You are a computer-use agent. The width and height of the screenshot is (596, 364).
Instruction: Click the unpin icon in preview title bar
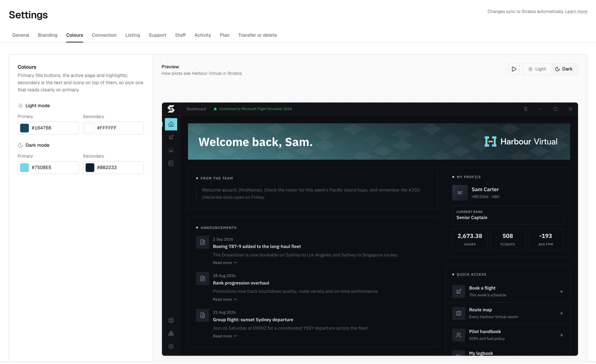(526, 109)
